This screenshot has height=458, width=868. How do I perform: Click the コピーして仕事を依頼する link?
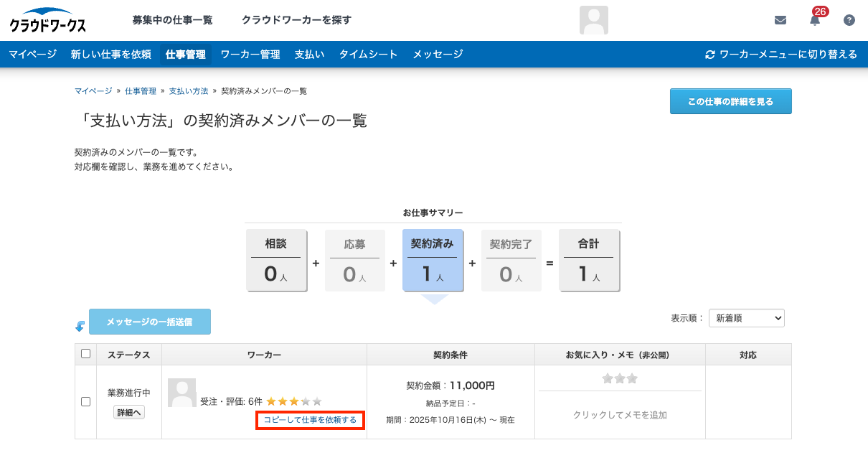click(x=310, y=420)
